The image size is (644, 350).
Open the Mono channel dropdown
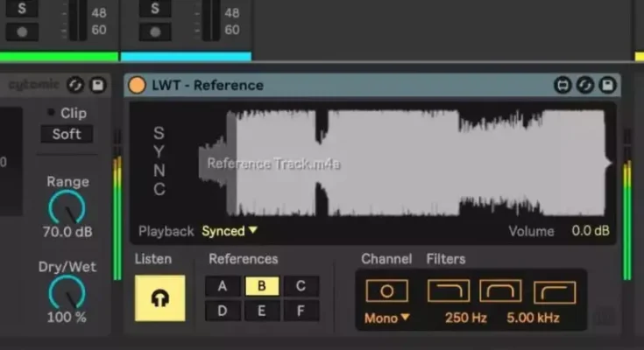(386, 318)
